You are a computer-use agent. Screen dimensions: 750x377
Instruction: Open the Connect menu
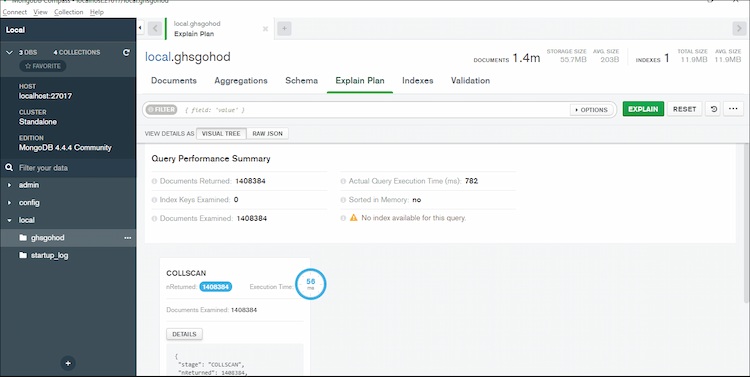[14, 12]
